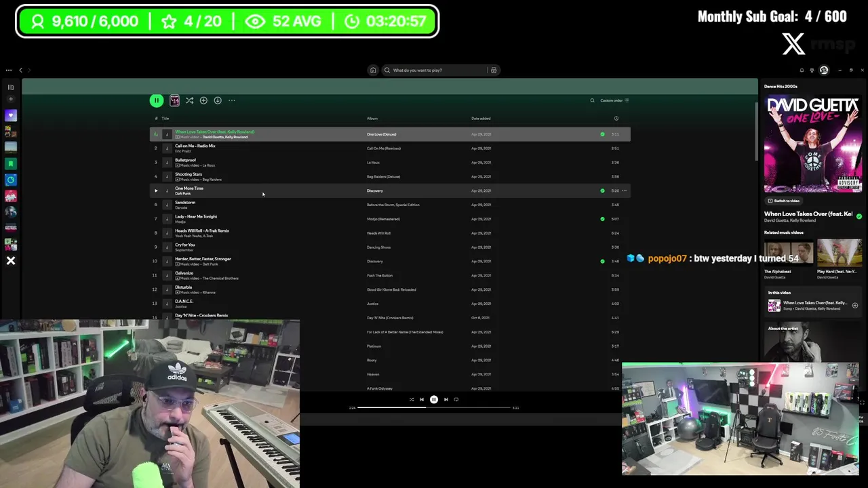Click the playlist vertical scrollbar
This screenshot has height=488, width=868.
click(755, 132)
